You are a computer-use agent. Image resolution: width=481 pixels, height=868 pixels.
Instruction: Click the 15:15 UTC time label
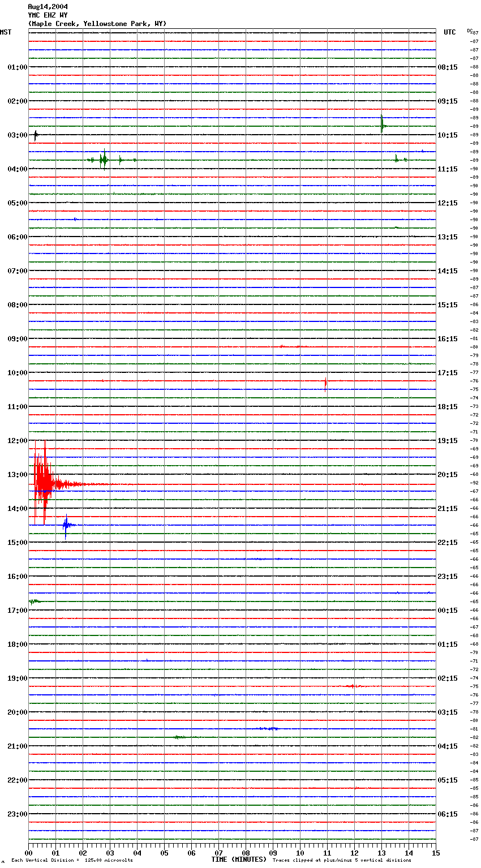coord(448,305)
